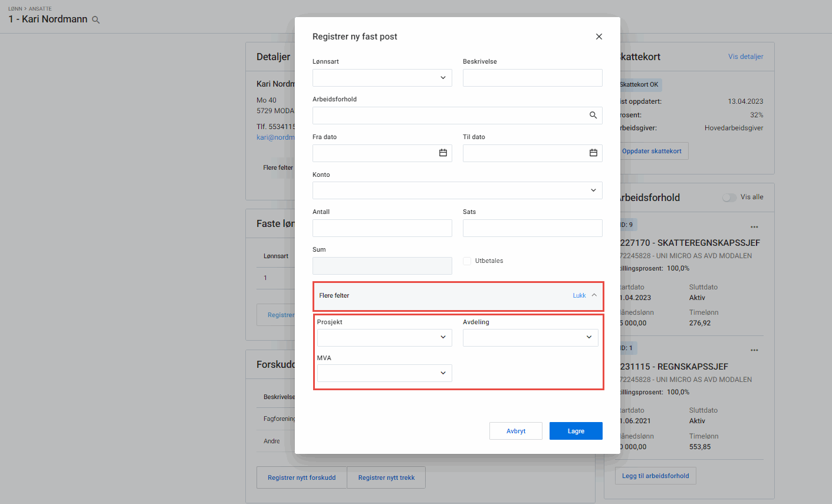Close the Registrer ny fast post dialog
This screenshot has width=832, height=504.
click(x=598, y=37)
